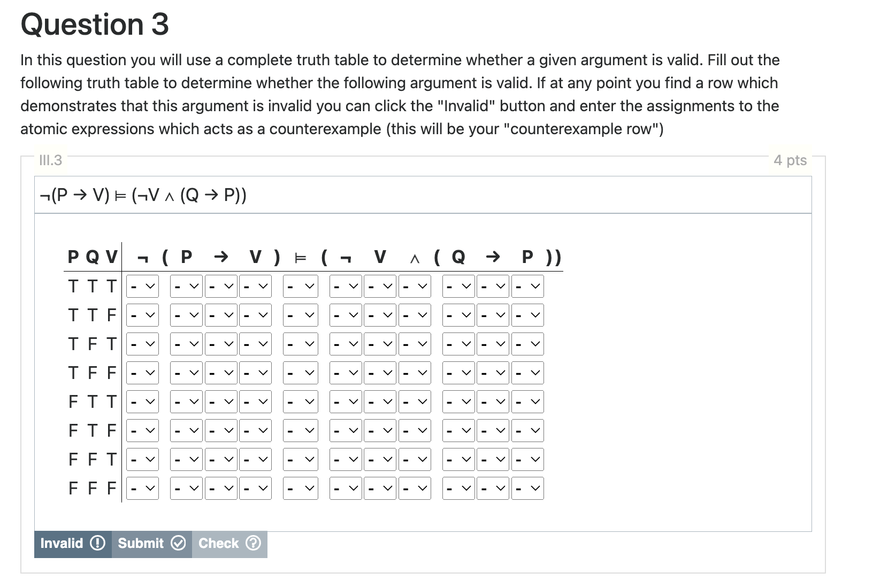
Task: Open the → dropdown before final P in FFF row
Action: pos(492,488)
